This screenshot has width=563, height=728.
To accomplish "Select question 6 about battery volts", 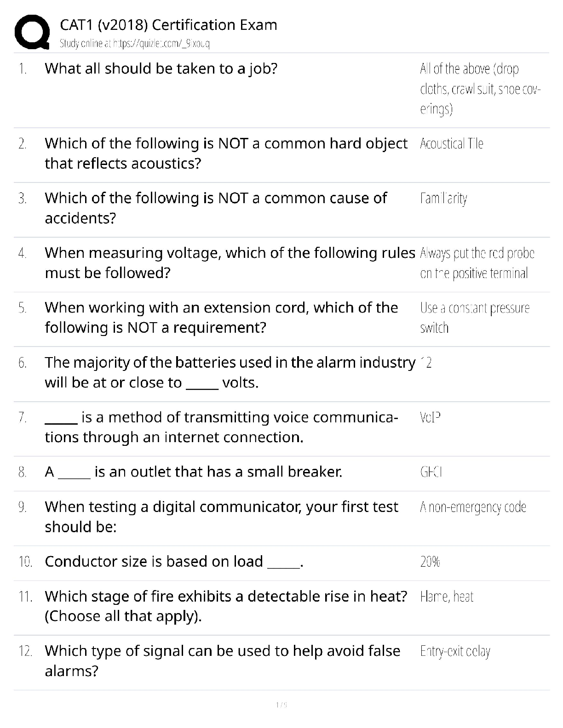I will coord(230,372).
